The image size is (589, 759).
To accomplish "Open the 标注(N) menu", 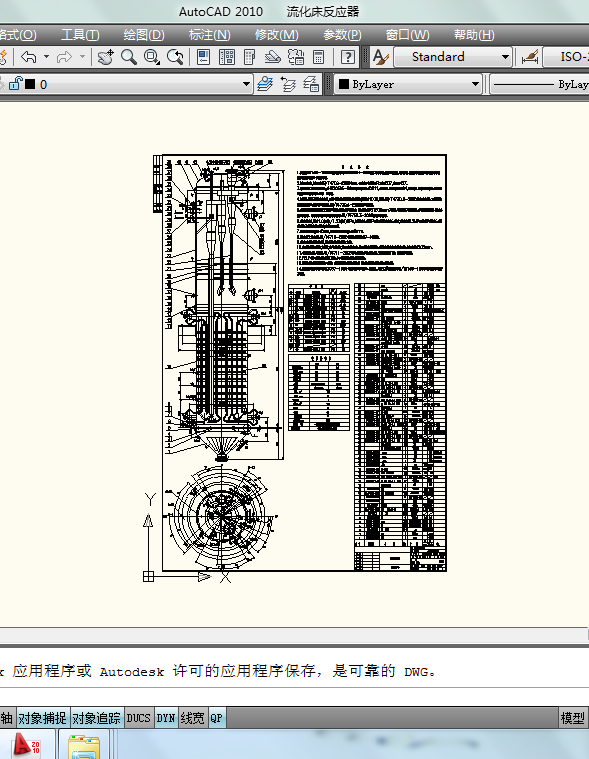I will pyautogui.click(x=210, y=35).
